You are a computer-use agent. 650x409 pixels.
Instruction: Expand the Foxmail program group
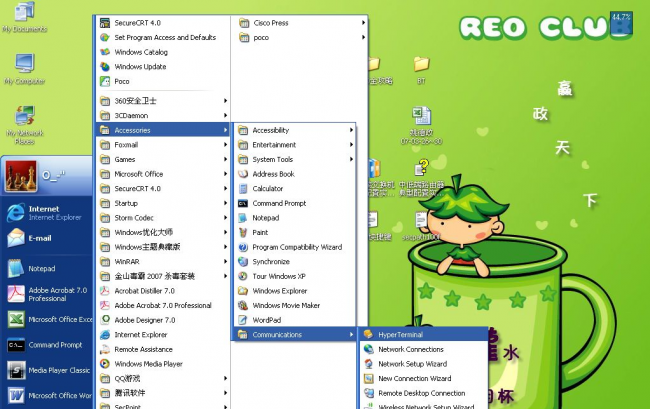pyautogui.click(x=162, y=145)
